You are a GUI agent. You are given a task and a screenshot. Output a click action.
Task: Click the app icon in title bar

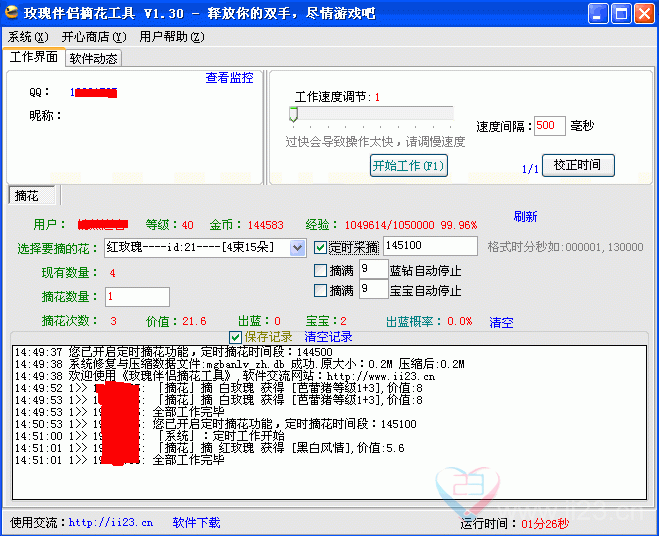tap(11, 12)
